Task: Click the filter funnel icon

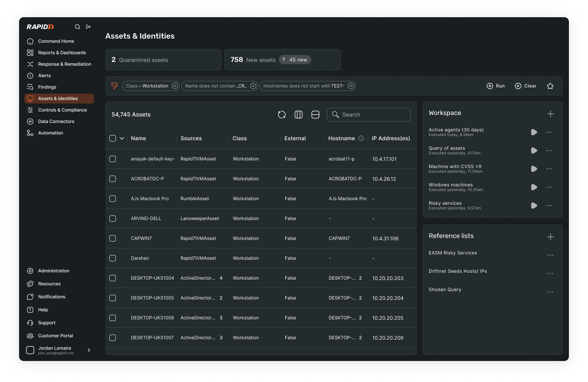Action: 115,86
